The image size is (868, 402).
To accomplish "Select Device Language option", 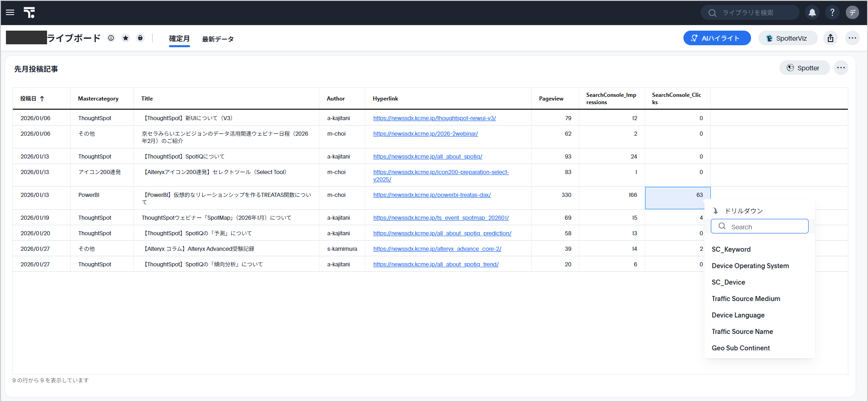I will [738, 315].
